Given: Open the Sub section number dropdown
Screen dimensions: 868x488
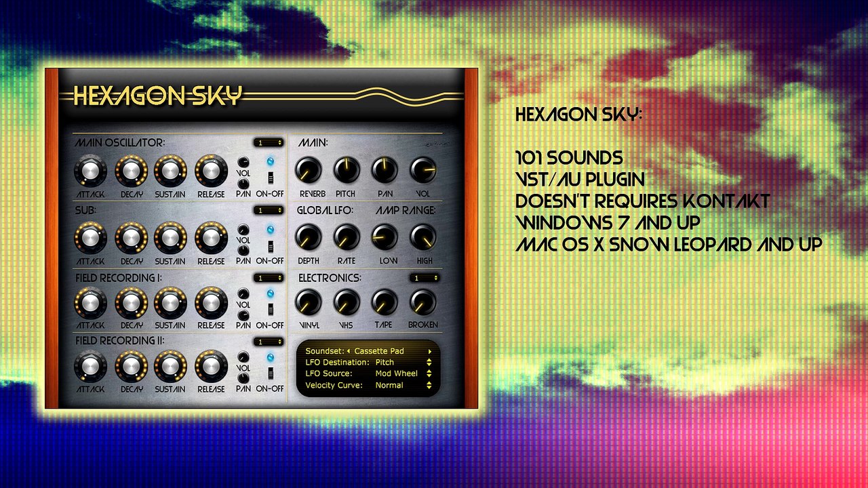Looking at the screenshot, I should (269, 211).
